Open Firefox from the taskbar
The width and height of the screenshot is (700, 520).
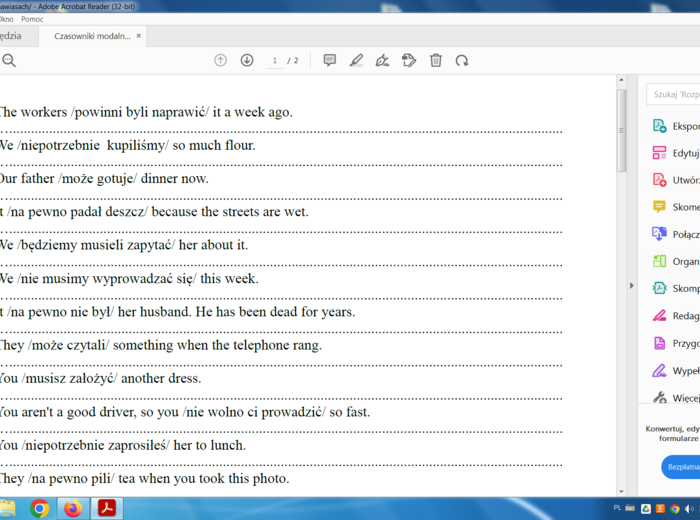pos(73,508)
